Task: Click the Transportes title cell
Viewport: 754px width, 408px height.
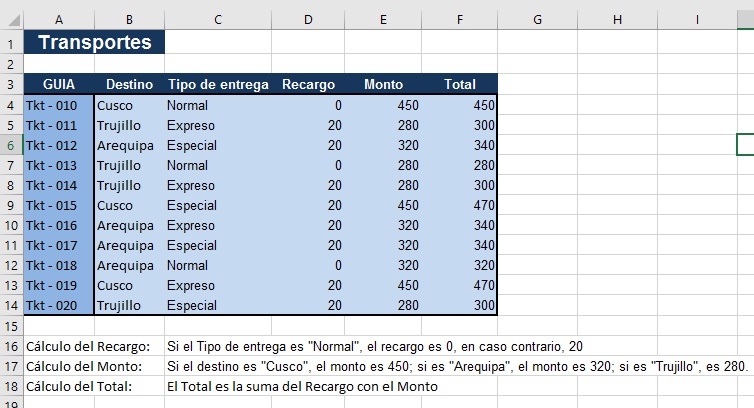Action: tap(94, 42)
